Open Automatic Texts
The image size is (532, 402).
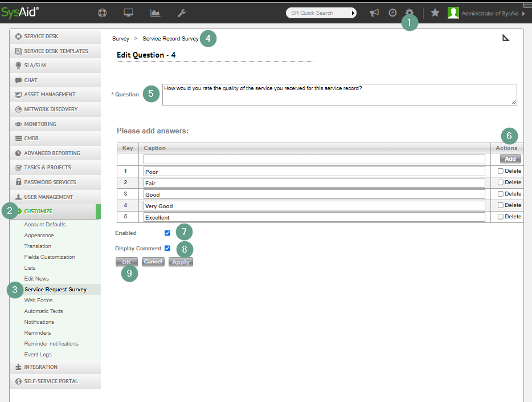click(43, 311)
